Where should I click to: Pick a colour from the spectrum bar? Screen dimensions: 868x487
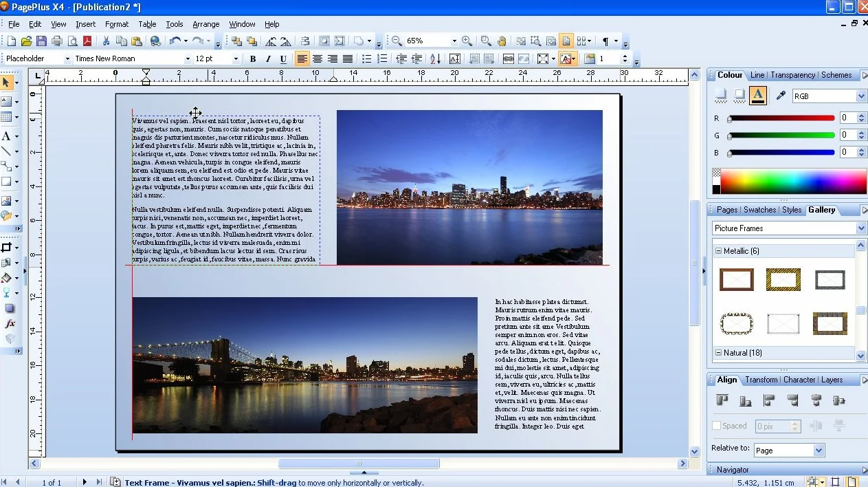point(794,182)
